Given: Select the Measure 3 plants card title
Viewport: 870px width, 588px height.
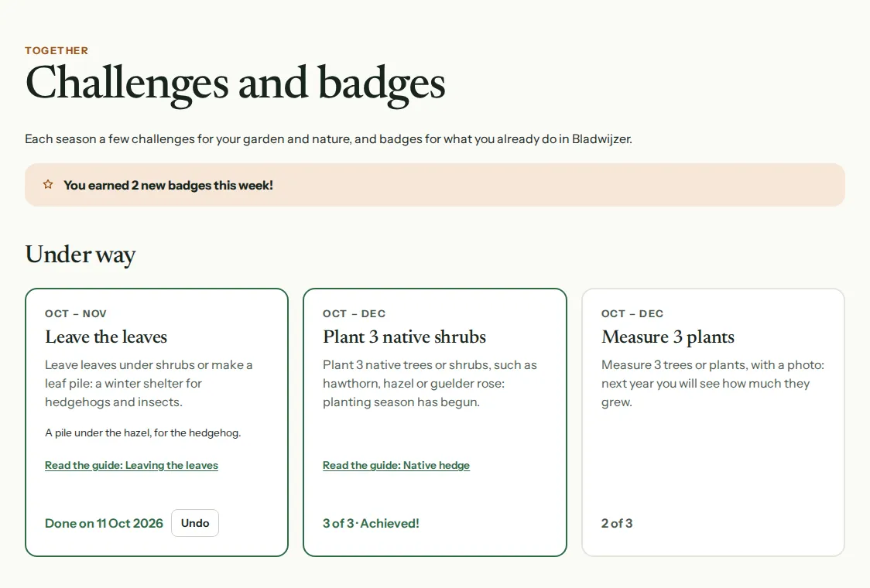Looking at the screenshot, I should click(668, 337).
